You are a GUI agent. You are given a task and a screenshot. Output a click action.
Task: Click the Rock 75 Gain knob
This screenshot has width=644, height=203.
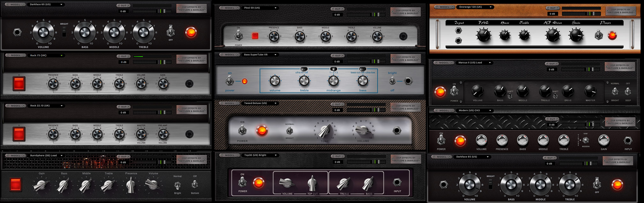coord(163,84)
